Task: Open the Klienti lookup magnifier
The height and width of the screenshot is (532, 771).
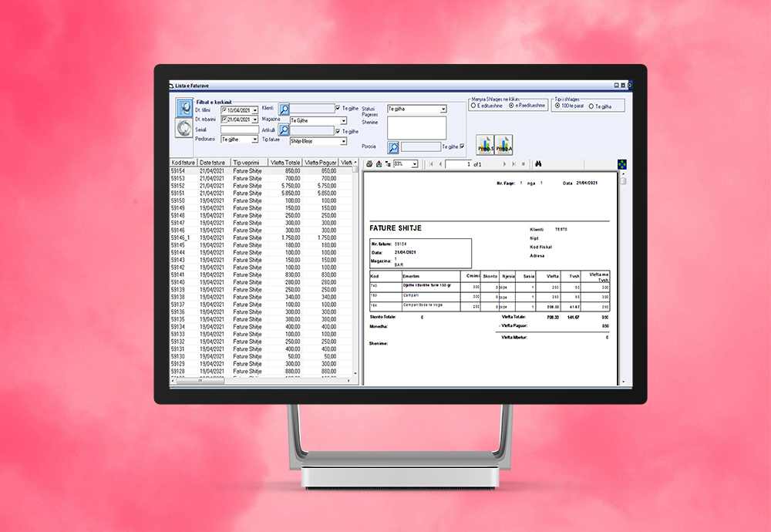Action: pos(284,109)
